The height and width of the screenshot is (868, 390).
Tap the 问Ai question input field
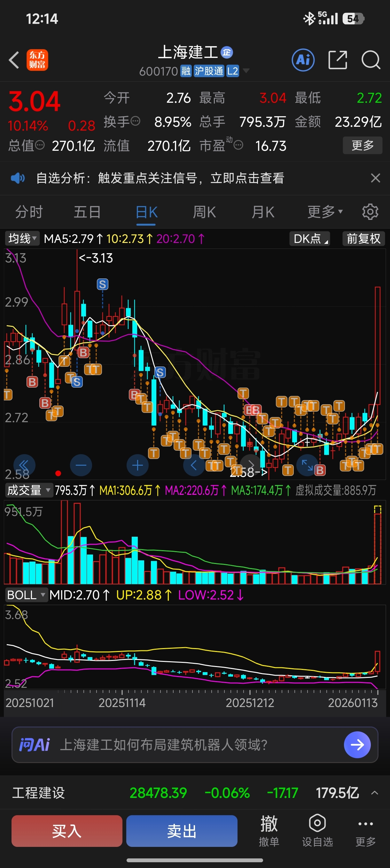click(x=195, y=745)
